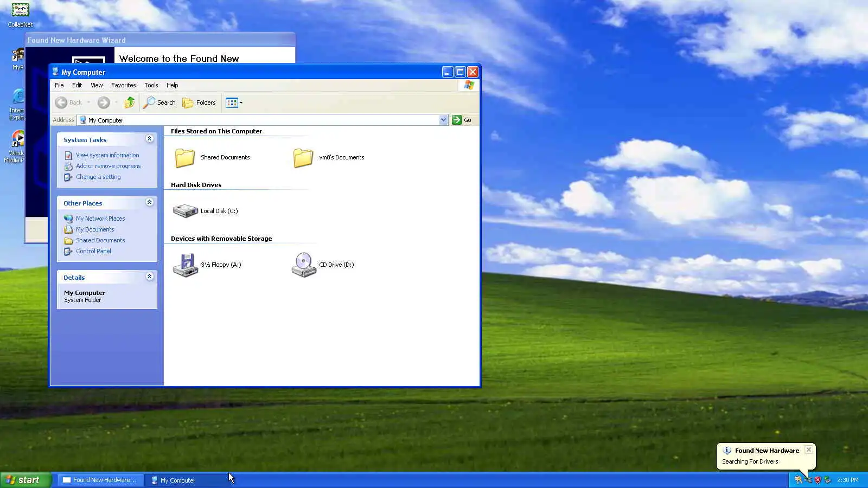Screen dimensions: 868x488
Task: Close the Found New Hardware balloon
Action: coord(809,450)
